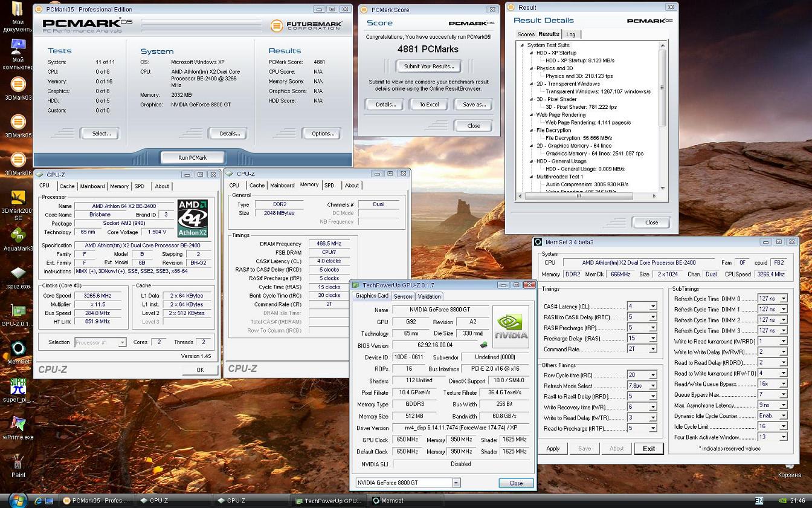The image size is (812, 508).
Task: Open the CPU-Z Processor #1 selection dropdown
Action: [121, 342]
